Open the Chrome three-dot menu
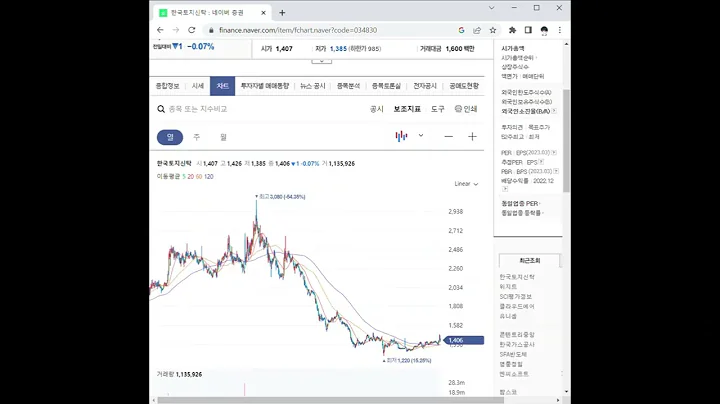Viewport: 720px width, 404px height. click(x=559, y=30)
